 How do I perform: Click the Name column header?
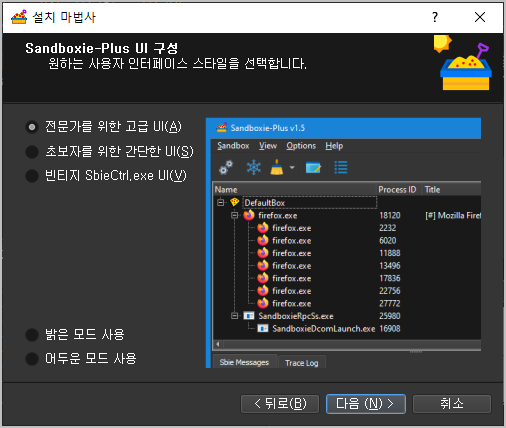[x=295, y=190]
